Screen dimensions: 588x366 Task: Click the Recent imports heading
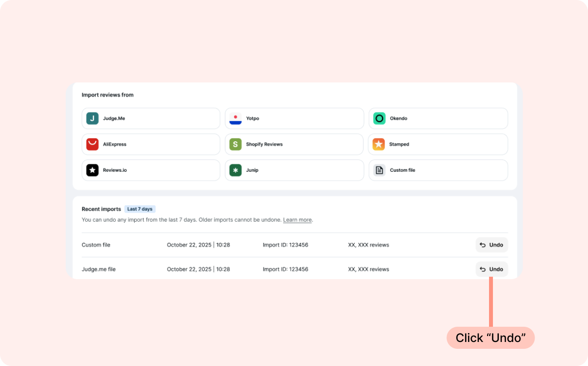101,209
